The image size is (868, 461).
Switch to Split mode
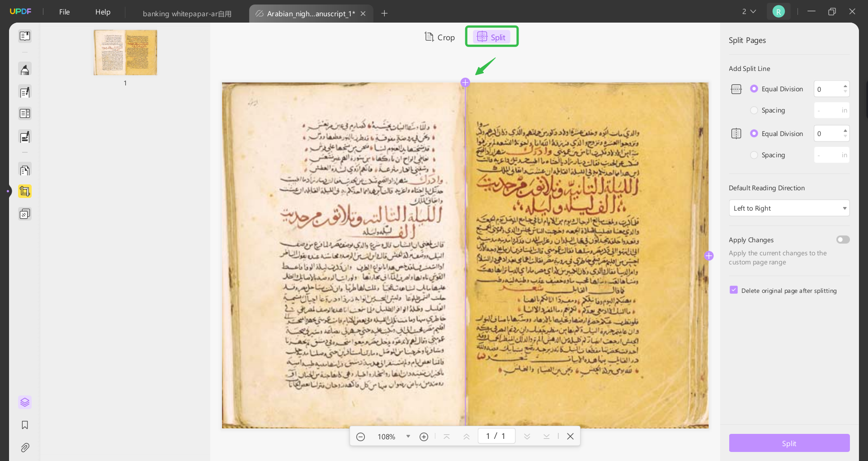(x=491, y=37)
